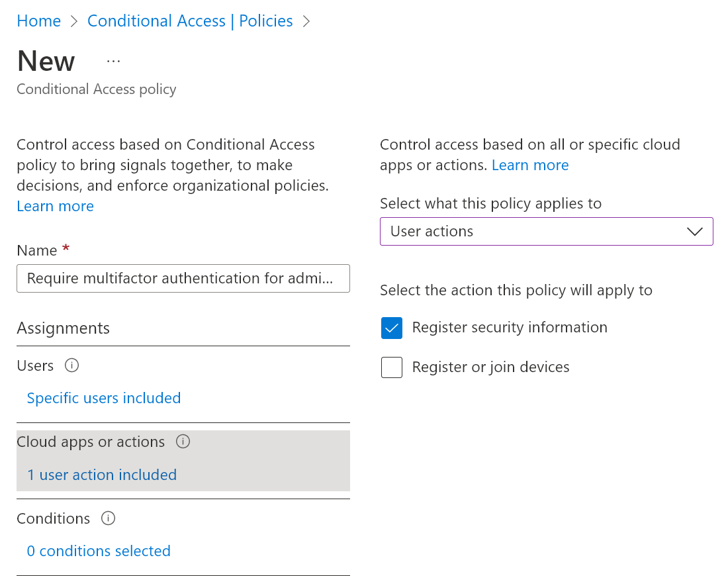Image resolution: width=728 pixels, height=576 pixels.
Task: Expand the Users assignment section heading
Action: pyautogui.click(x=35, y=365)
